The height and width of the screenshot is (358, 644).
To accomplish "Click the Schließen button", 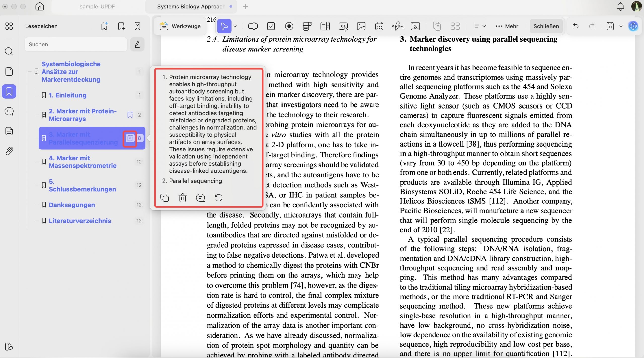I will click(x=546, y=26).
